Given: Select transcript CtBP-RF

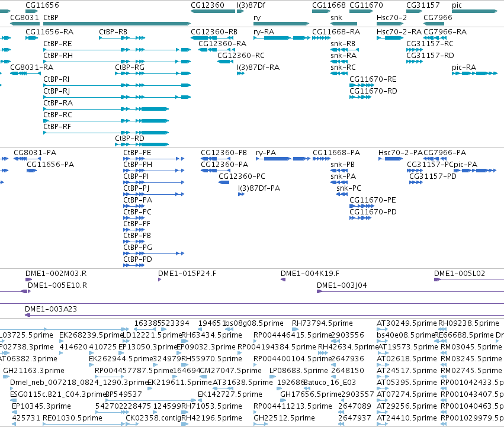Looking at the screenshot, I should [x=106, y=133].
